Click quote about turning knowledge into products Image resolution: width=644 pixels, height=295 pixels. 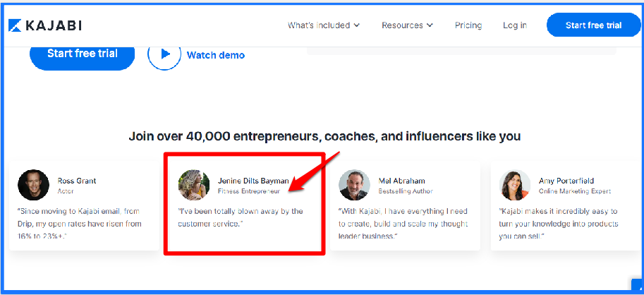(559, 224)
